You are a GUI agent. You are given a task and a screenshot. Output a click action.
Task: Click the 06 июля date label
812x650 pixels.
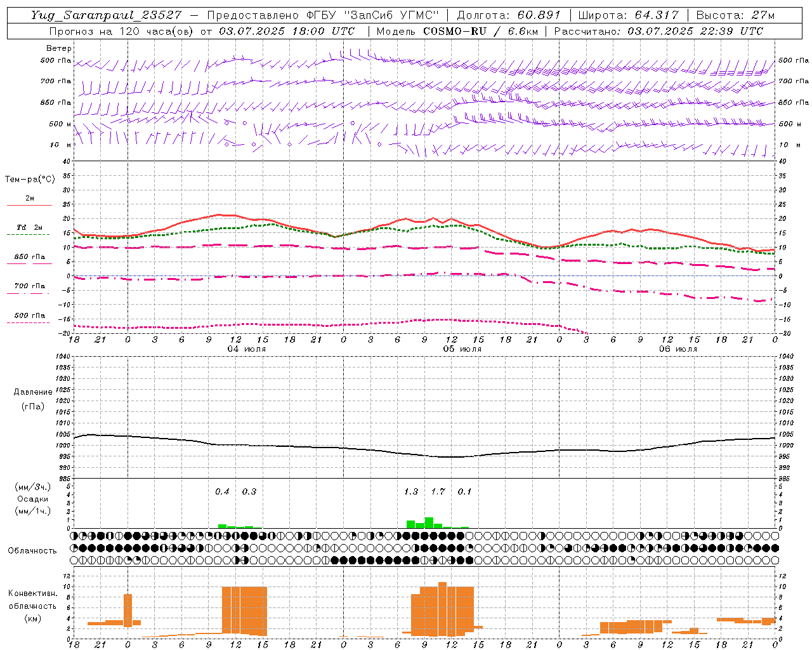tap(678, 349)
